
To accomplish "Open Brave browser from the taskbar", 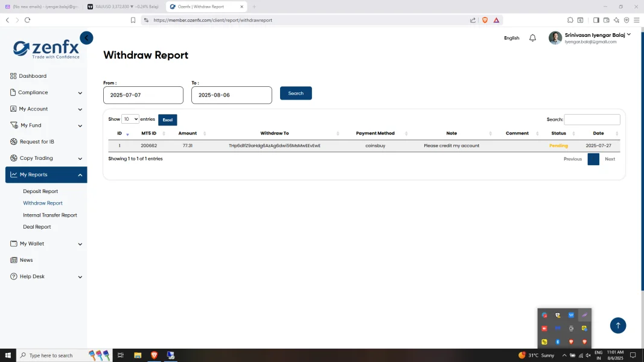I will (x=154, y=355).
